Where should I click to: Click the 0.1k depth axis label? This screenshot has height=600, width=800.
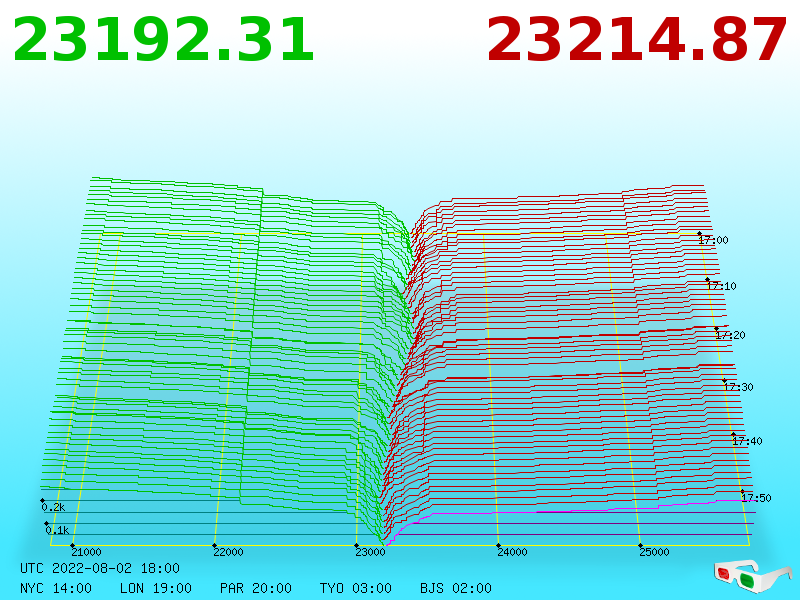[x=57, y=530]
